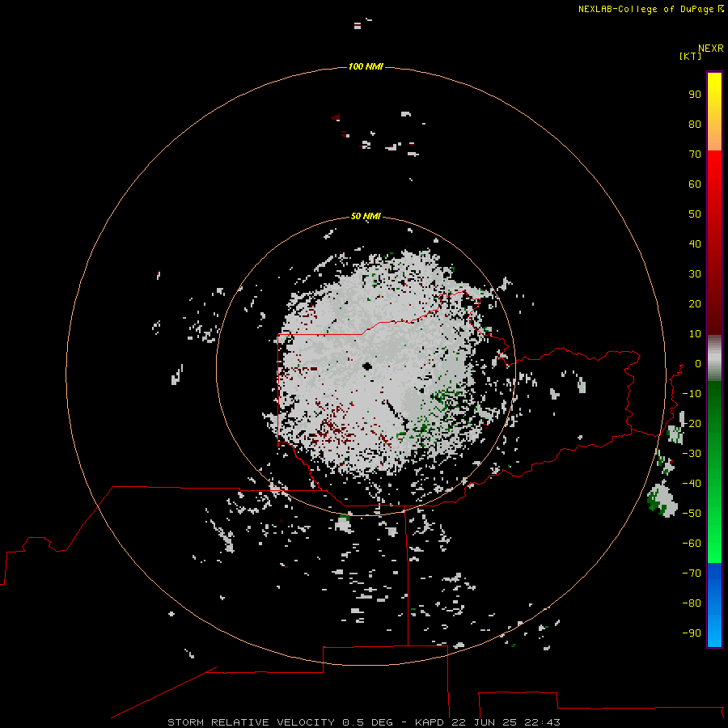This screenshot has height=728, width=728.
Task: Click the yellow top segment of color bar
Action: click(714, 112)
